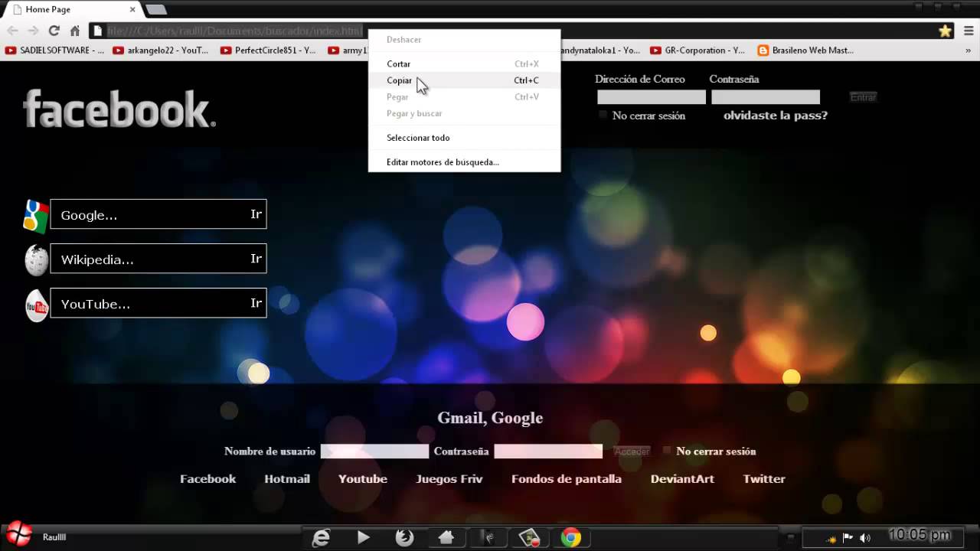Image resolution: width=980 pixels, height=551 pixels.
Task: Close the Home Page tab
Action: click(x=132, y=9)
